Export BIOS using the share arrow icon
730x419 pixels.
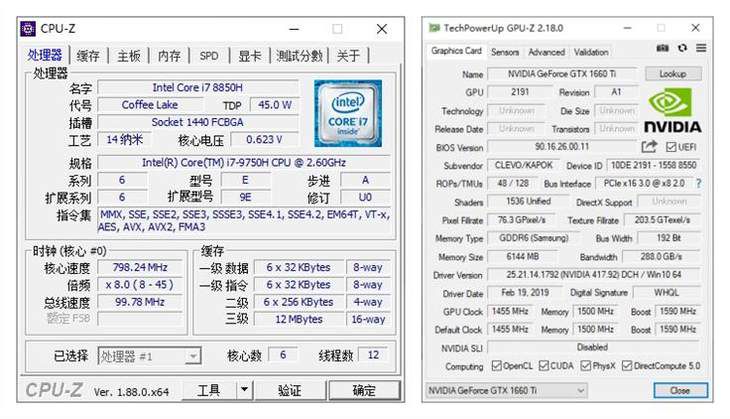click(649, 147)
